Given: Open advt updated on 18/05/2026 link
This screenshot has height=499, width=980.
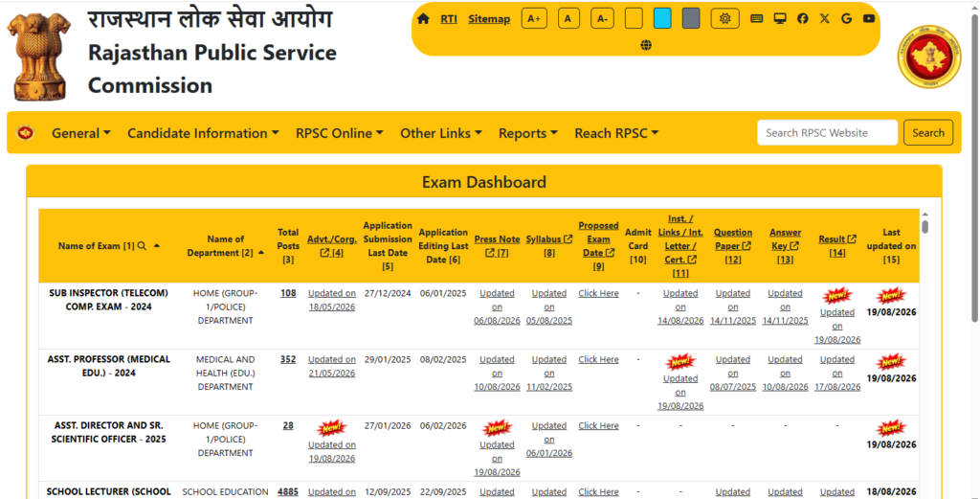Looking at the screenshot, I should pyautogui.click(x=332, y=300).
